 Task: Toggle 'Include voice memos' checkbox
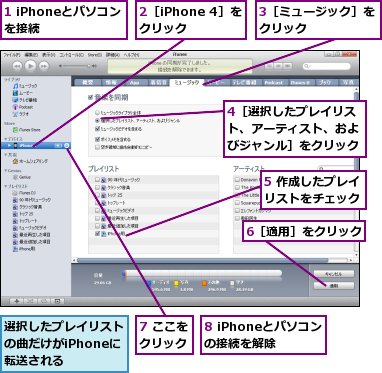tap(97, 139)
